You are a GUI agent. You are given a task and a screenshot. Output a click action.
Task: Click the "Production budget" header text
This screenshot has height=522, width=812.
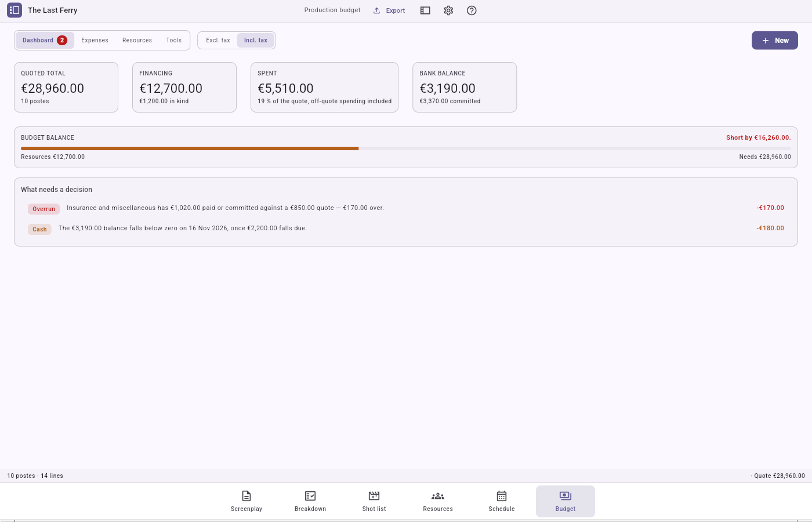click(332, 10)
